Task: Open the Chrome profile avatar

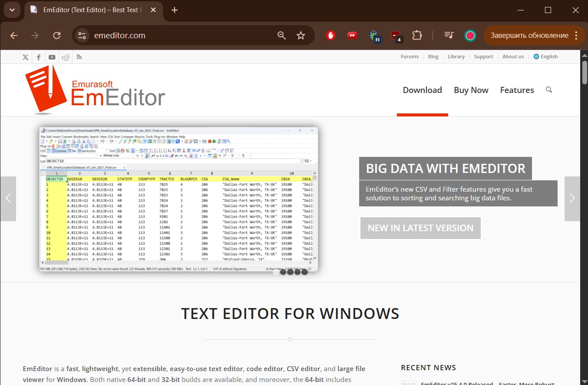Action: (470, 36)
